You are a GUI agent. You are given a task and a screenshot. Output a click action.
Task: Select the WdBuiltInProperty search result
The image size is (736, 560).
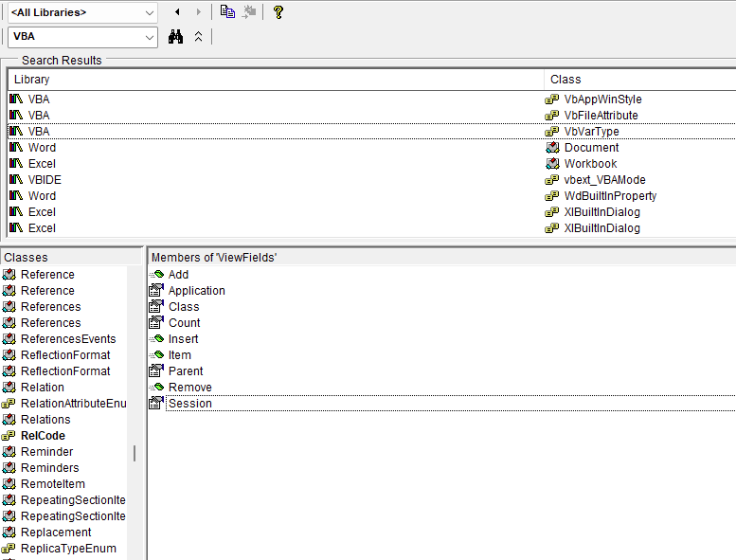coord(372,196)
